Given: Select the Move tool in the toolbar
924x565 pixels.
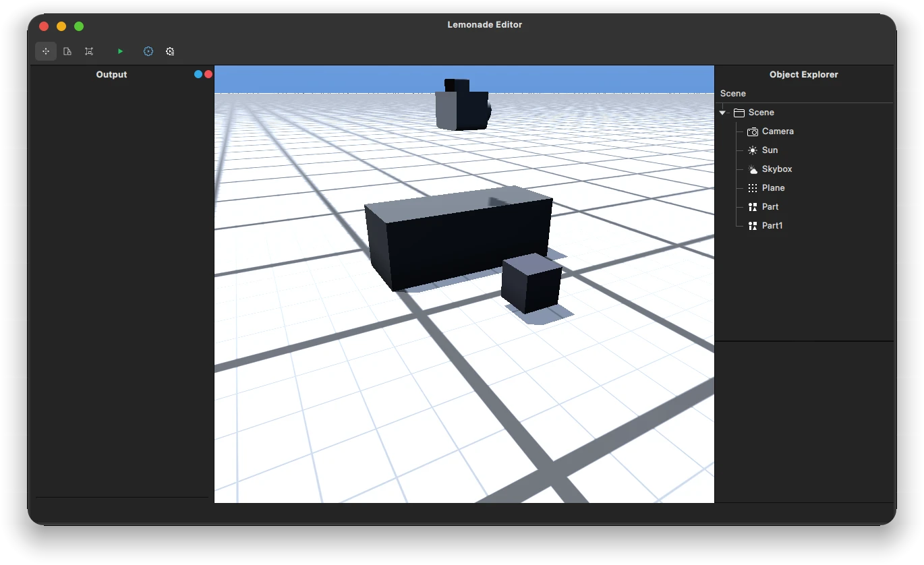Looking at the screenshot, I should pos(45,51).
